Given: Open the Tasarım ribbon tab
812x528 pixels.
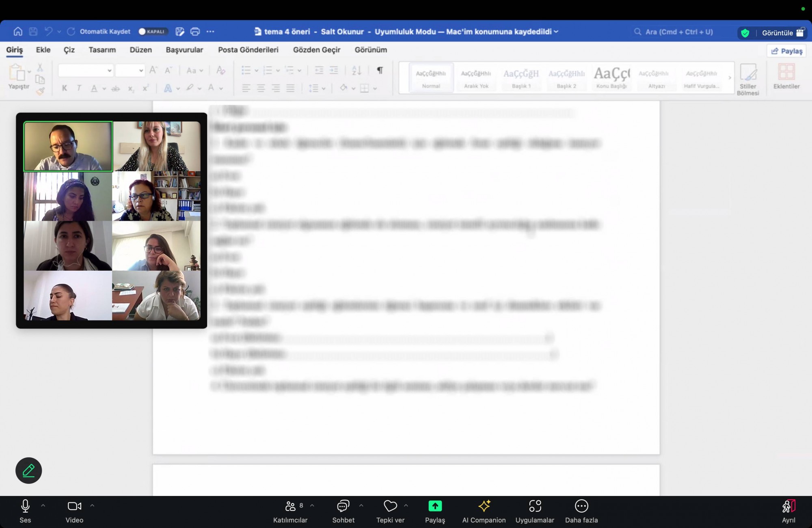Looking at the screenshot, I should click(102, 50).
